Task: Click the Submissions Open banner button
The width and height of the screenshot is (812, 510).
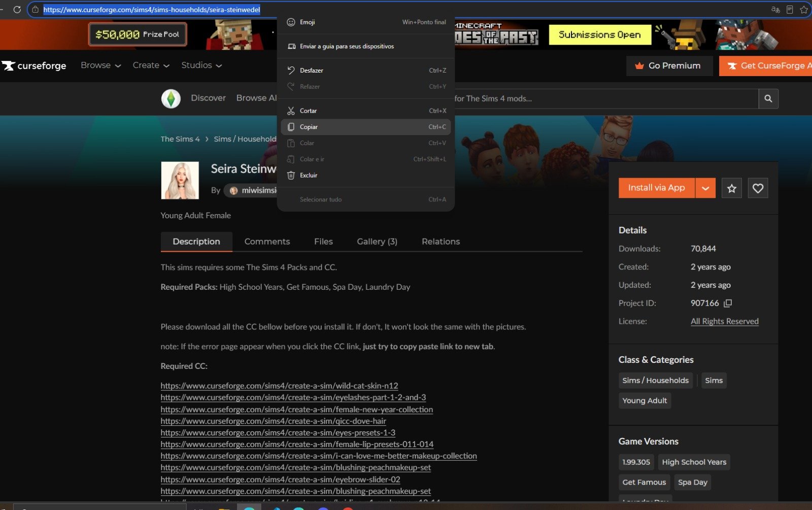Action: click(x=600, y=35)
